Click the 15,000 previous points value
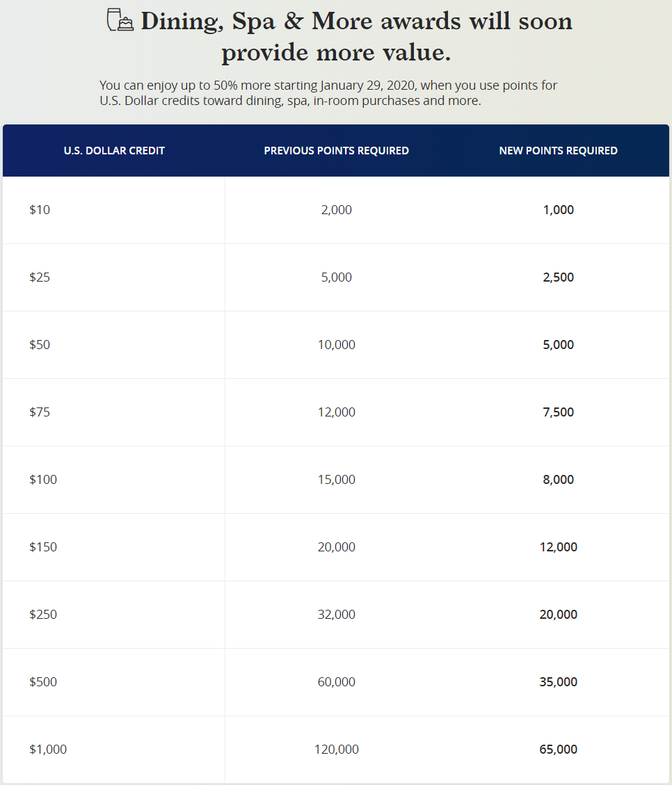Screen dimensions: 672x785 pyautogui.click(x=337, y=479)
